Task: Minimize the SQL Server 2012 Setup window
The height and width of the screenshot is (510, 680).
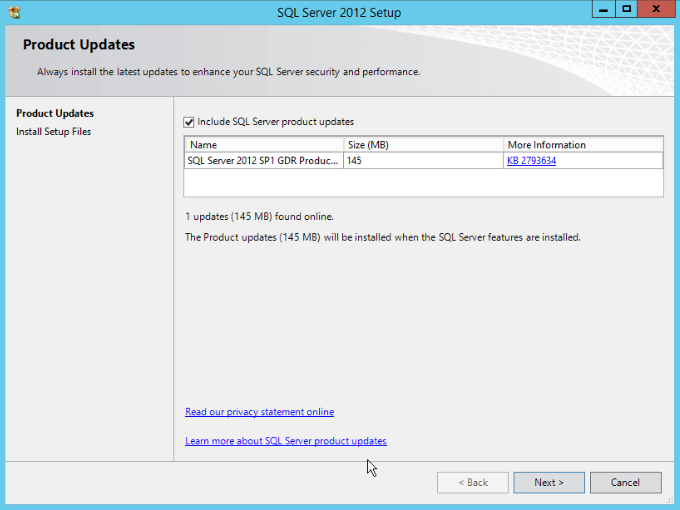Action: pyautogui.click(x=601, y=10)
